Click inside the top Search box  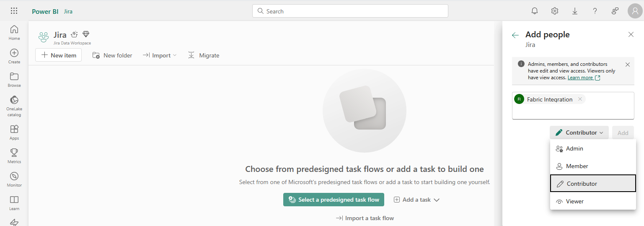pyautogui.click(x=350, y=11)
